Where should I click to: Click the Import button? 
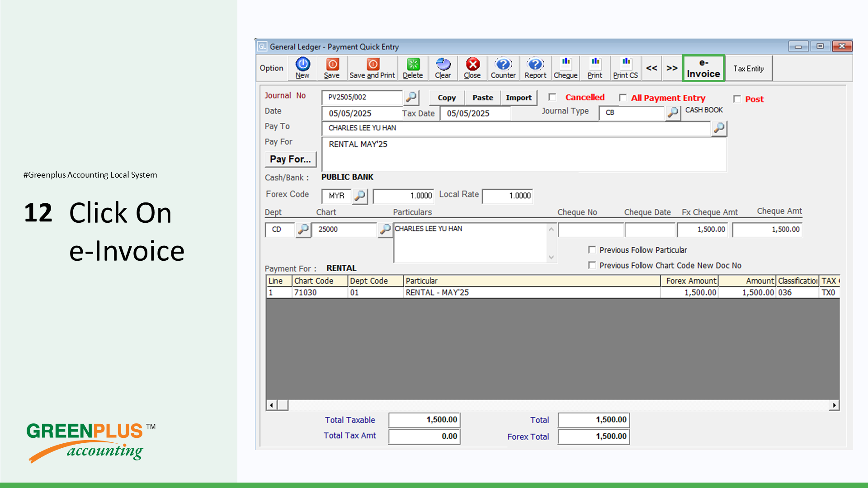[519, 98]
